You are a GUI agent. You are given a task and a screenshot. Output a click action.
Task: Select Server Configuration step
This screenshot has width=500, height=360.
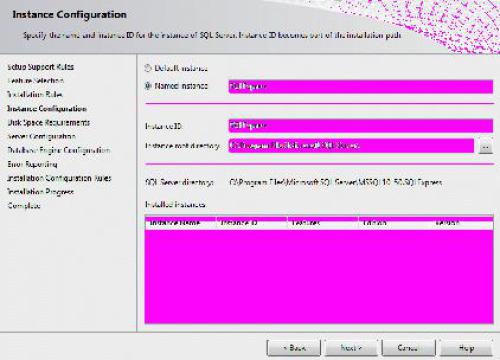(x=42, y=137)
